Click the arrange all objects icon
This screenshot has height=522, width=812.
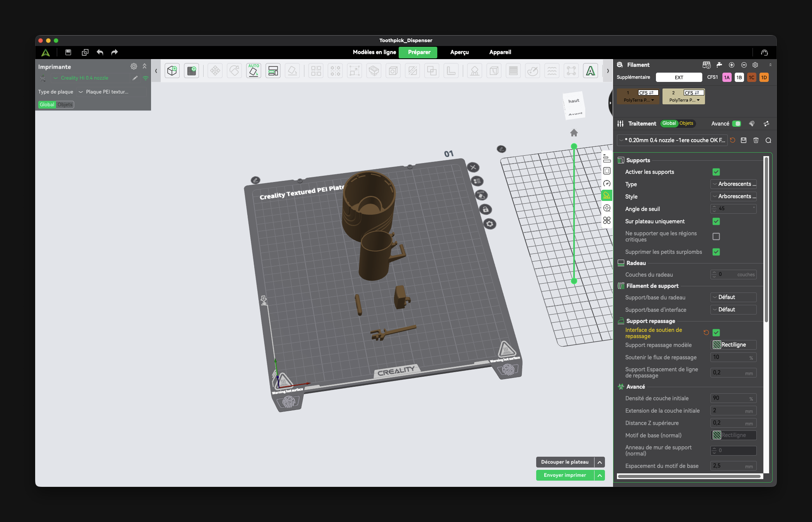click(x=273, y=71)
